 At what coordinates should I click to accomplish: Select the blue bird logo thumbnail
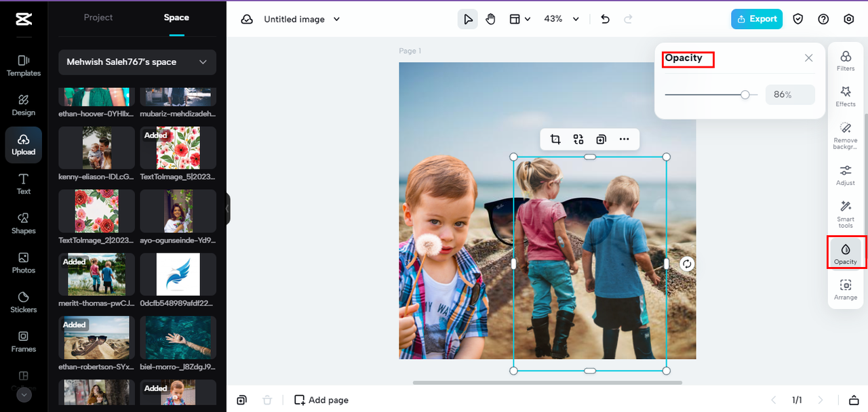point(178,274)
